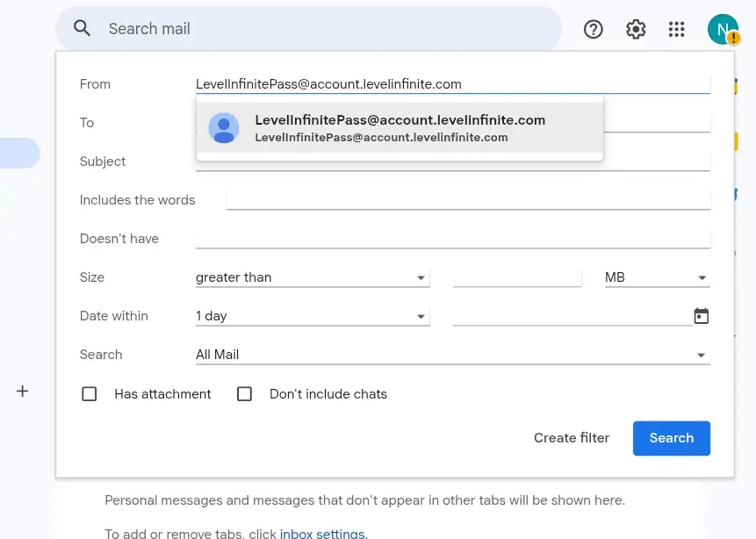This screenshot has height=539, width=756.
Task: Focus the Doesn't have field
Action: 453,239
